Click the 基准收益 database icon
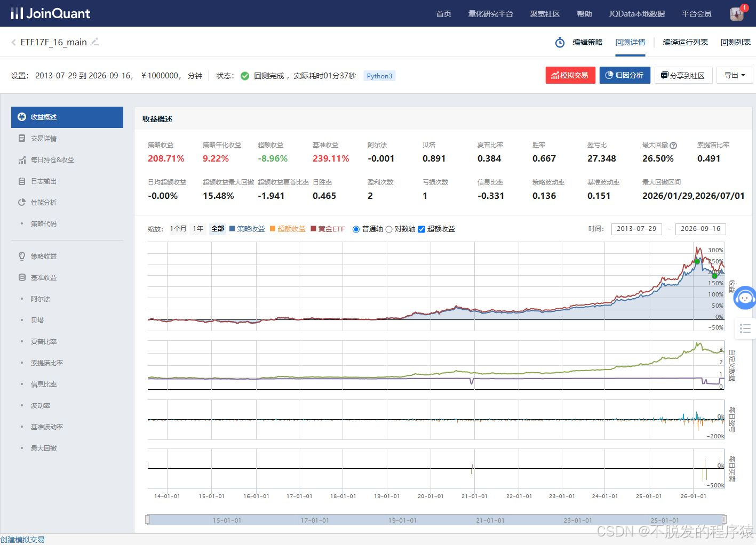Viewport: 756px width, 545px height. (x=22, y=277)
